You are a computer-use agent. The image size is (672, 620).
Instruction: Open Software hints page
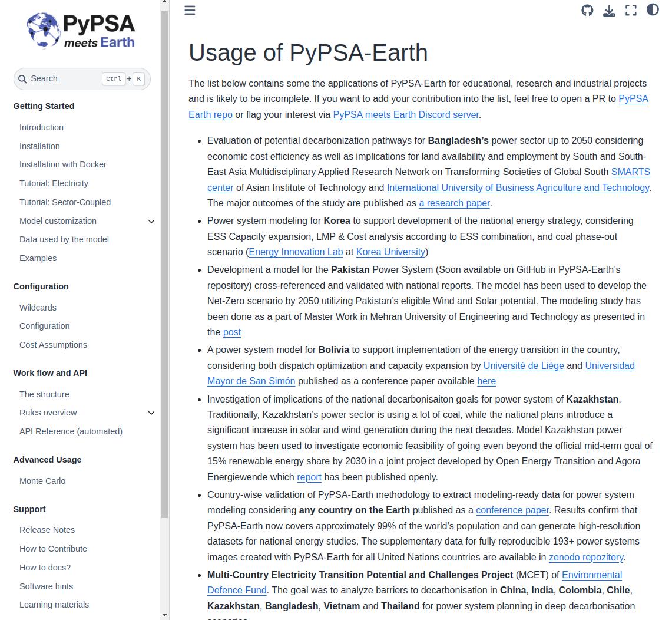coord(47,586)
